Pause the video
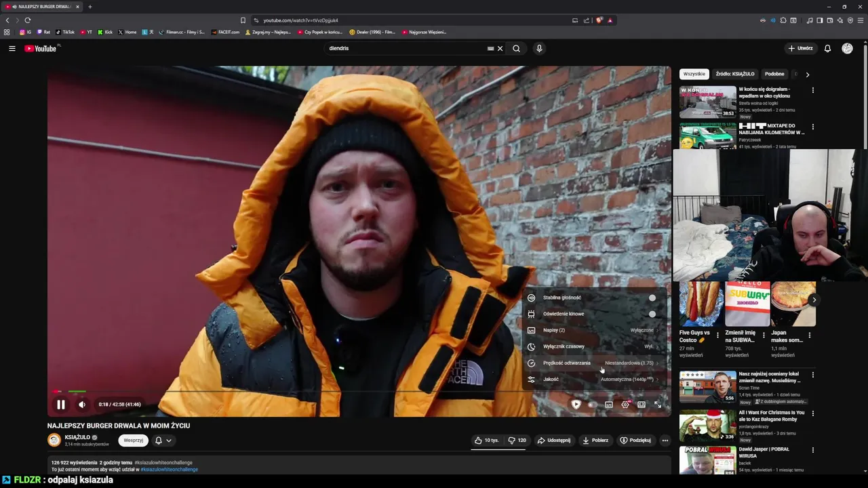This screenshot has width=868, height=488. [60, 405]
